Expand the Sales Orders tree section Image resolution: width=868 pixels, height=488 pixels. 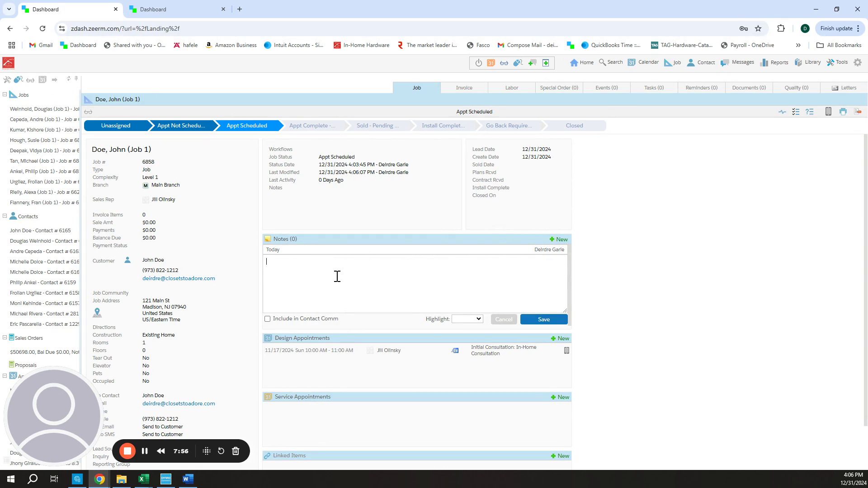(x=5, y=338)
